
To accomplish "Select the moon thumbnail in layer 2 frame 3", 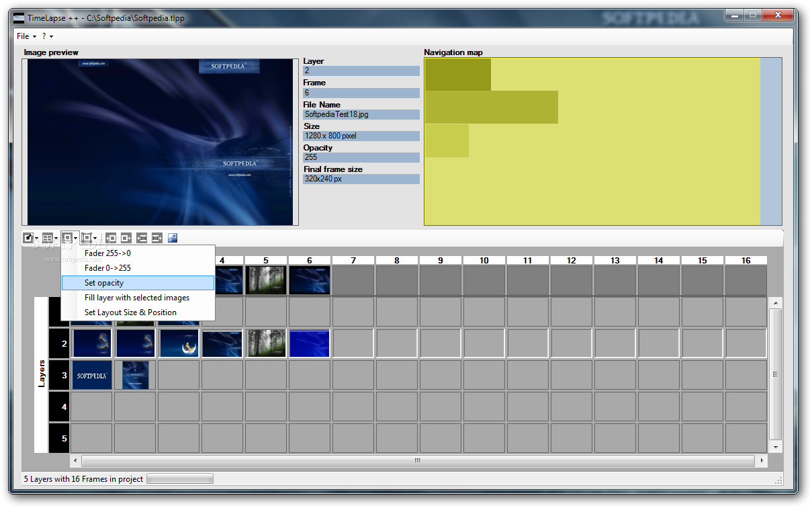I will tap(179, 343).
